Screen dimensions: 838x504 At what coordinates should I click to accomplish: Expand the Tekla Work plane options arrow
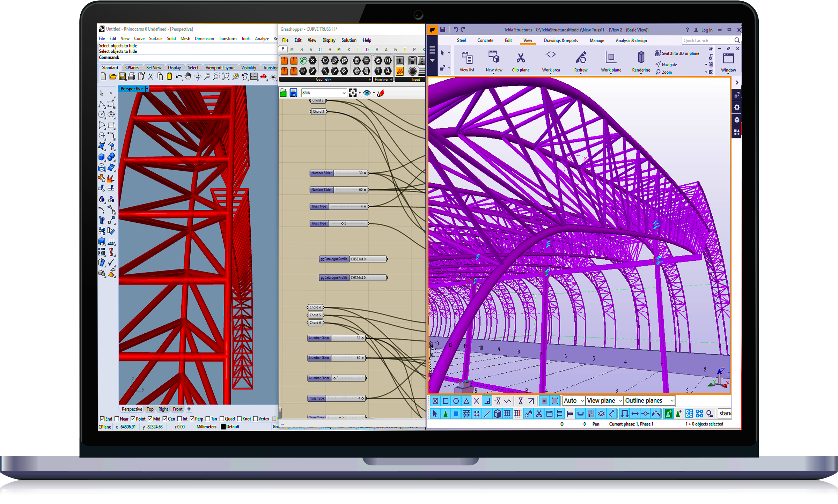point(611,74)
